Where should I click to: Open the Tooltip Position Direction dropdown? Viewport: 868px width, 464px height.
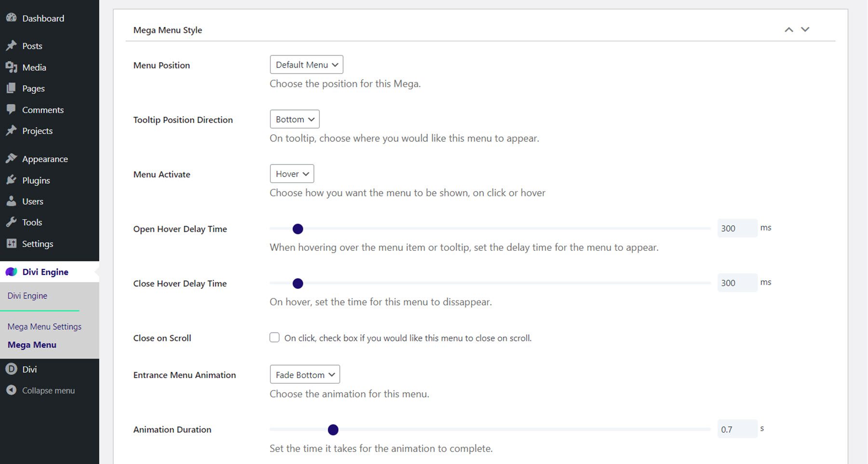pos(294,119)
